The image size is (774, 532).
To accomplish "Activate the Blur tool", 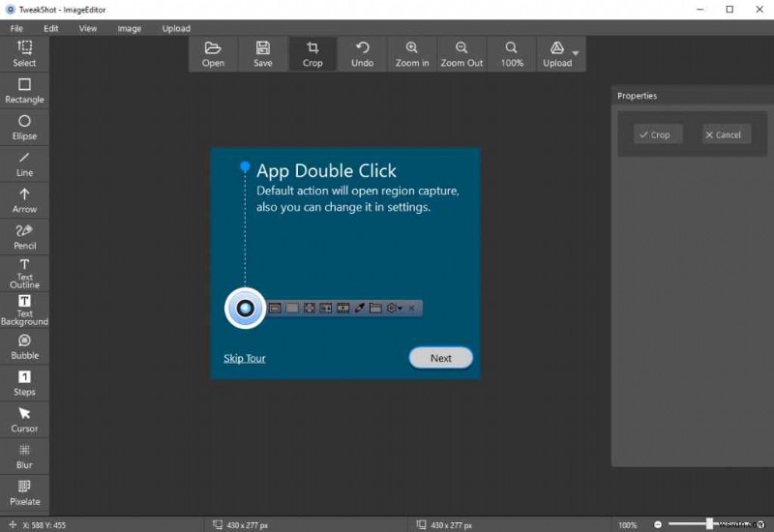I will [24, 456].
